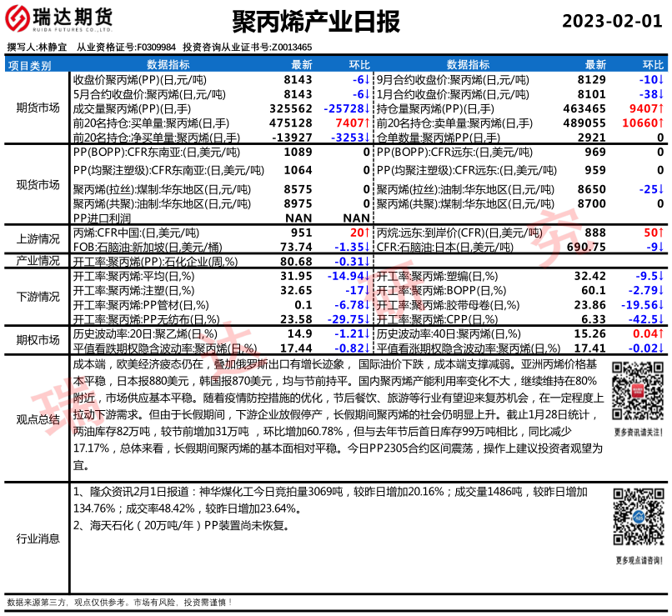
Task: Click the bottom disclaimer about 数据来源第三方
Action: 120,602
